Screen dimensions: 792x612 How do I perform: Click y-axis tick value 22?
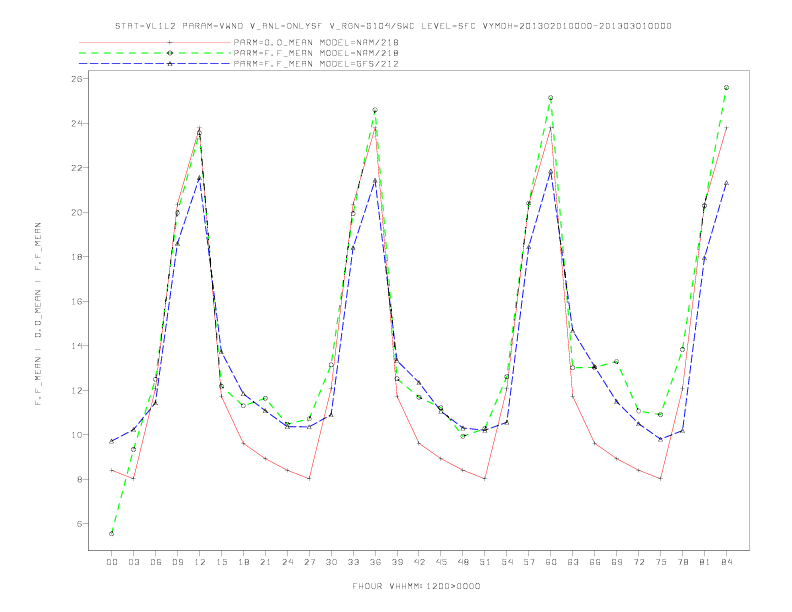click(77, 168)
